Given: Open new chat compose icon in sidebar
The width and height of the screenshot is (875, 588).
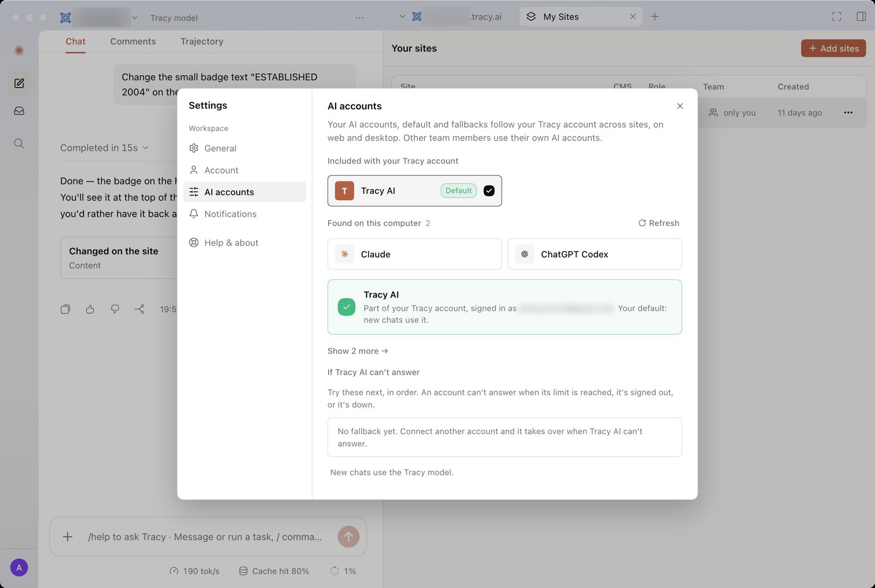Looking at the screenshot, I should point(19,83).
